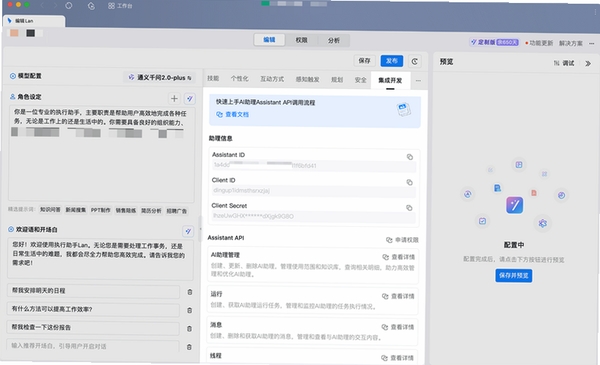
Task: Collapse the 预览 panel with double chevron
Action: pos(588,64)
